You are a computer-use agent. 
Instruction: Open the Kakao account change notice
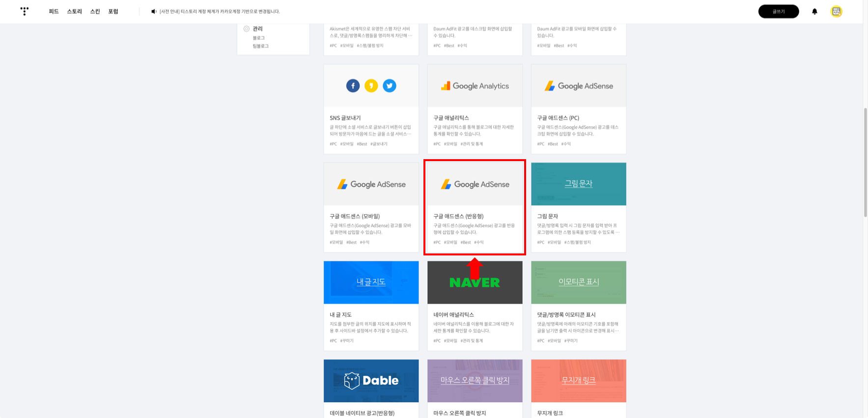click(220, 11)
